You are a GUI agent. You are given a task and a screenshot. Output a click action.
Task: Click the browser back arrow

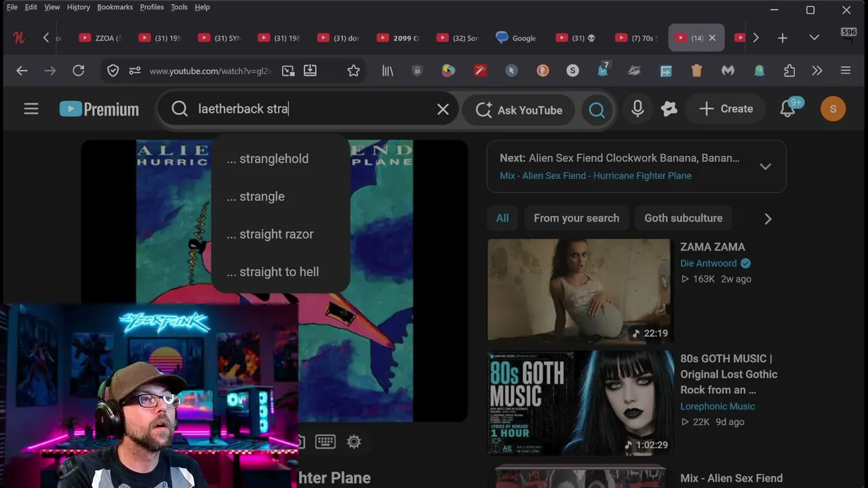click(x=22, y=70)
